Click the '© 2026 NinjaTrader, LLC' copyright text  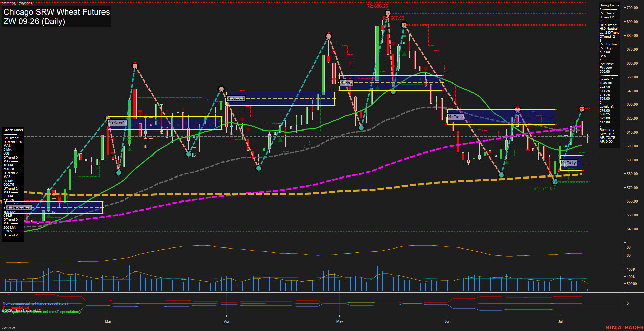(x=21, y=310)
